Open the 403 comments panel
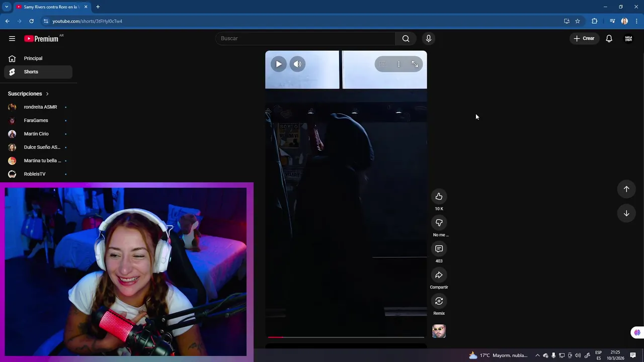Viewport: 644px width, 362px height. (x=439, y=249)
